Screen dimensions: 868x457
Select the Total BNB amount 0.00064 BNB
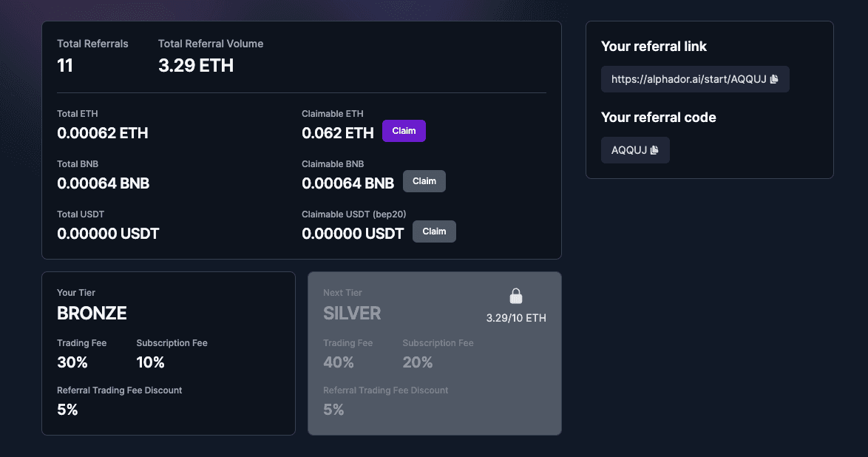103,183
